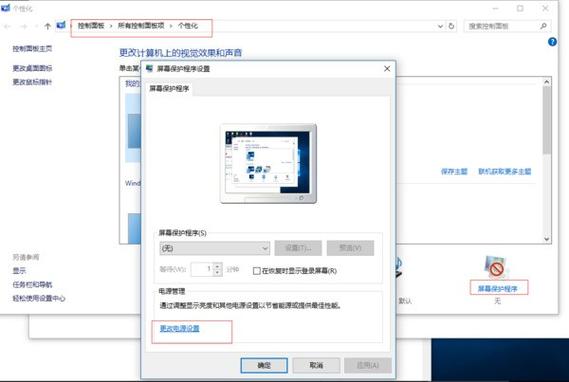
Task: Click the monitor preview thumbnail
Action: click(269, 164)
